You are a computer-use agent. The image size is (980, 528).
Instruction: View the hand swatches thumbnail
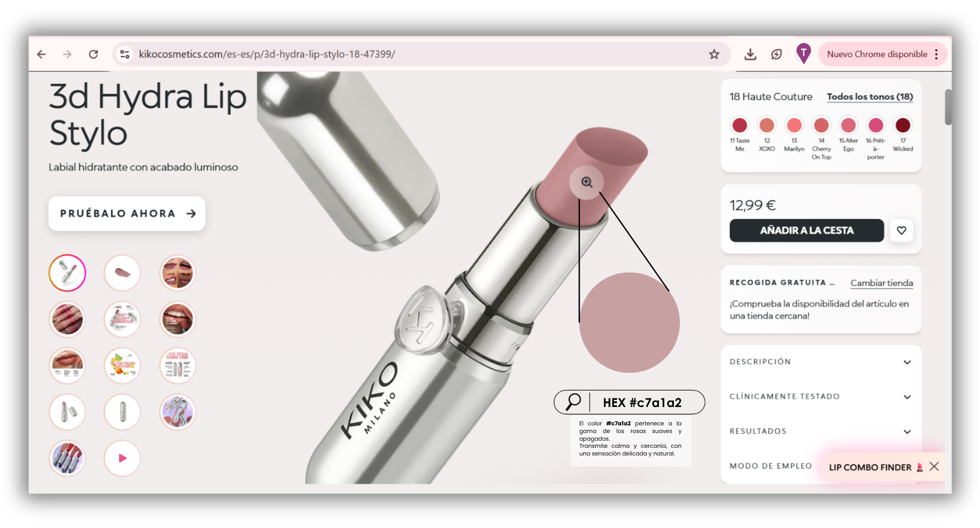click(67, 319)
